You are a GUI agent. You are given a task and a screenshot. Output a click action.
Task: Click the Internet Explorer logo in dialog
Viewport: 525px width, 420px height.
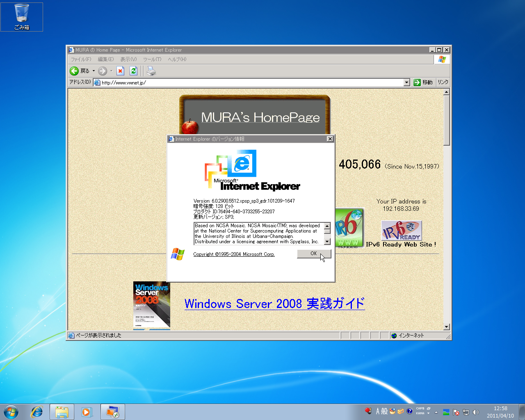point(252,170)
